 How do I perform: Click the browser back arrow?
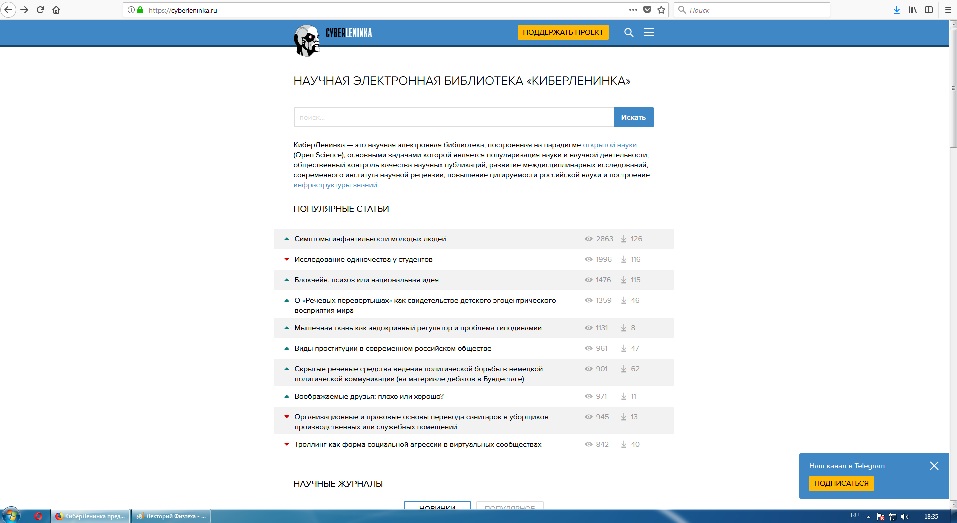click(x=8, y=9)
